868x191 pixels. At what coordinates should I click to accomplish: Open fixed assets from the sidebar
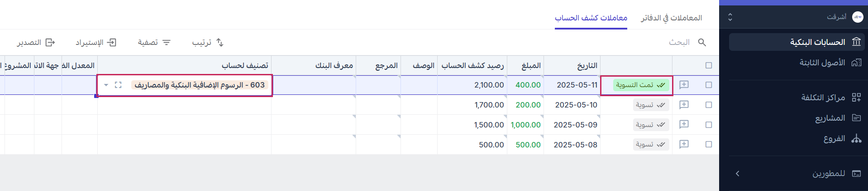point(822,63)
